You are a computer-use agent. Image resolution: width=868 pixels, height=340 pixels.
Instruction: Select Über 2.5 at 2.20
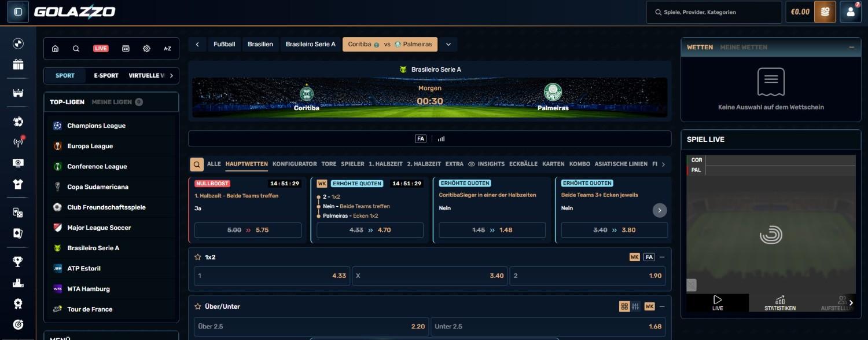point(311,327)
